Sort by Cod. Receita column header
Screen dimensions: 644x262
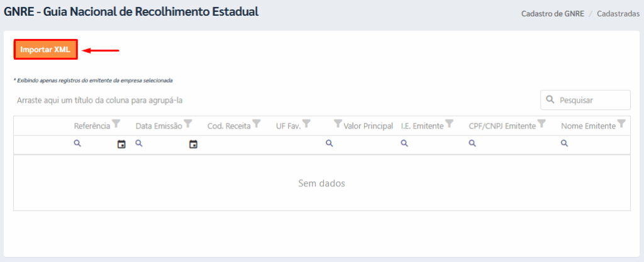229,126
